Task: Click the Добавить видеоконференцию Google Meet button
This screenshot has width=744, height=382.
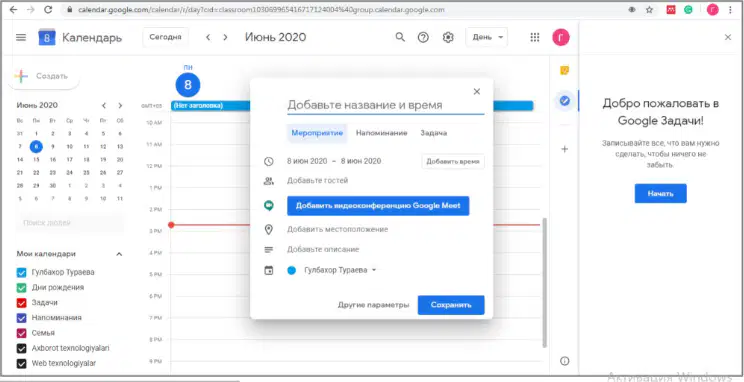Action: (x=378, y=206)
